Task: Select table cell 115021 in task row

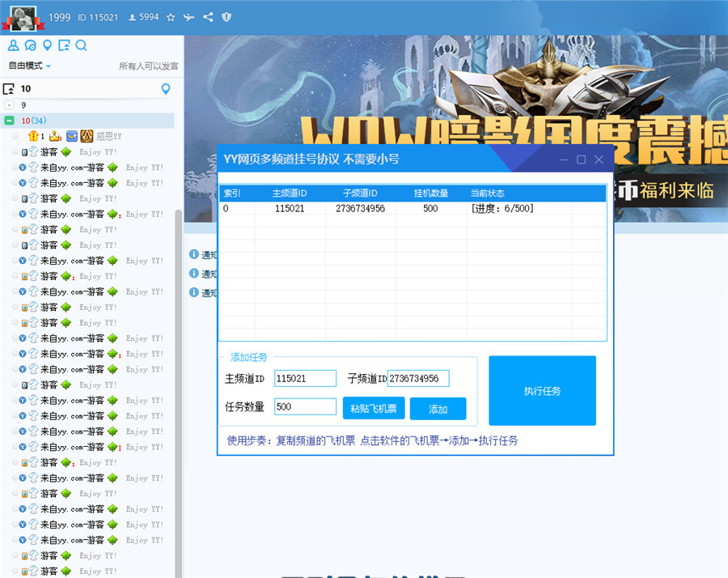Action: 290,208
